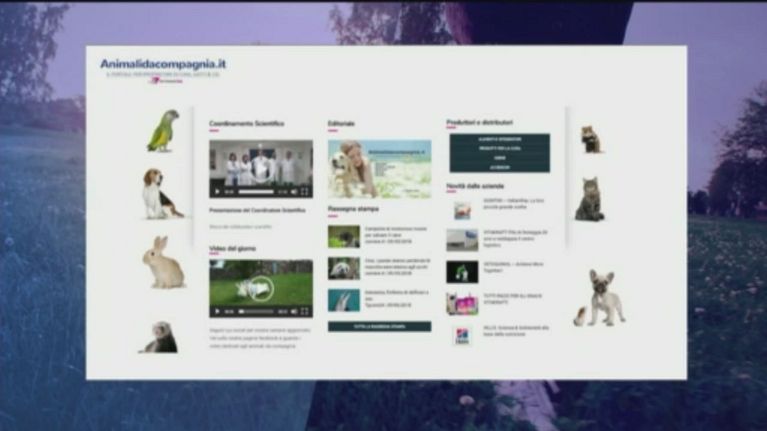767x431 pixels.
Task: Open the dolphin article in Rassegna stampa
Action: pyautogui.click(x=343, y=300)
